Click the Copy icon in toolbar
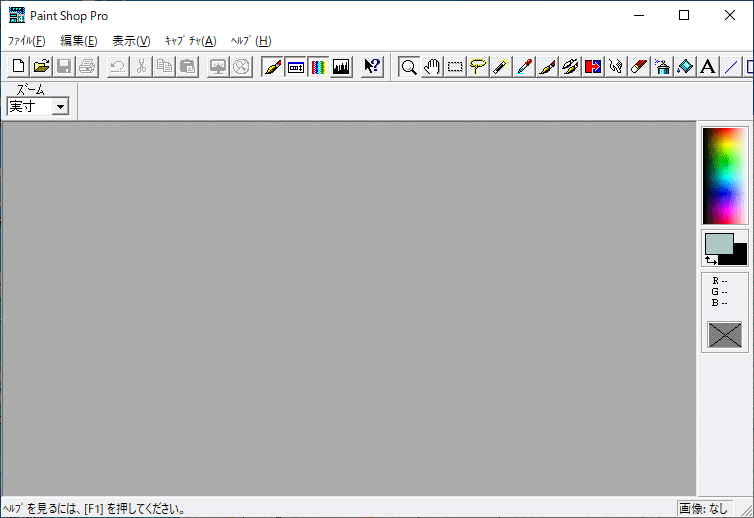Viewport: 754px width, 518px height. coord(164,66)
